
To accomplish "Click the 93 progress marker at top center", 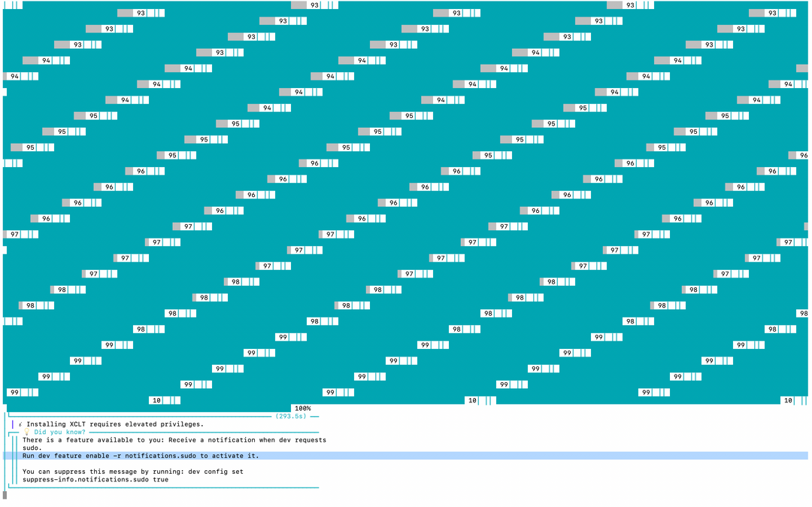I will pyautogui.click(x=314, y=5).
